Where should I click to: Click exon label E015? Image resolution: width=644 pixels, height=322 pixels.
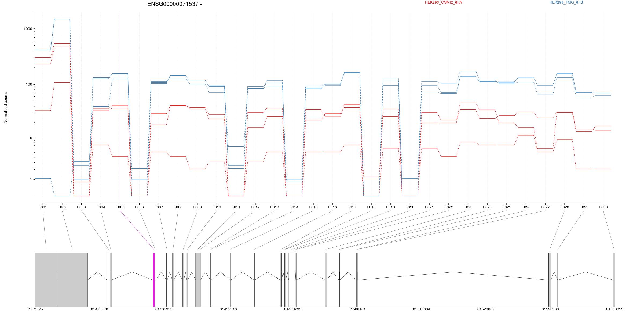point(313,207)
